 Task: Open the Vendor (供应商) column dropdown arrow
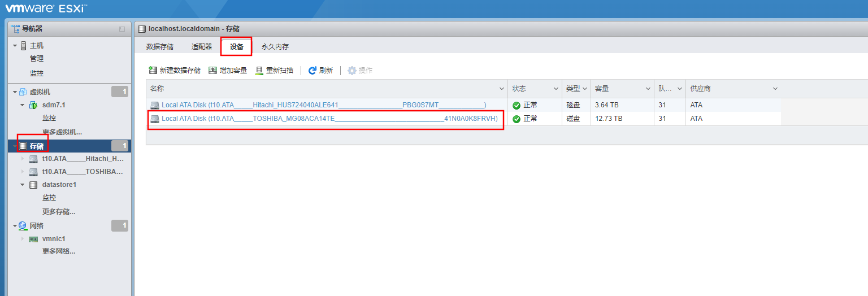[775, 89]
